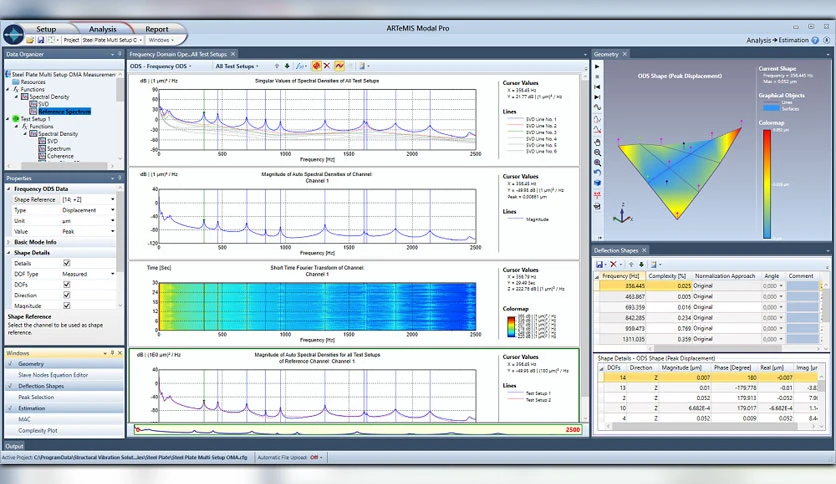Open the Windows menu
Screen dimensions: 836x484
click(x=161, y=40)
